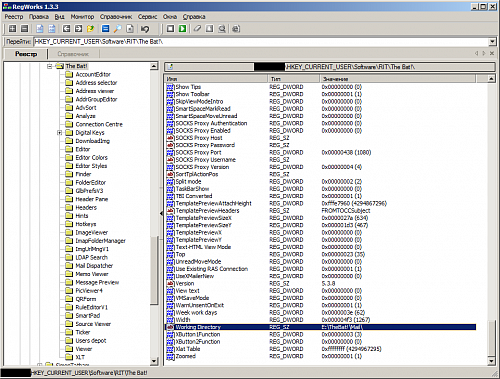
Task: Click the first blue document toolbar icon
Action: [x=40, y=29]
